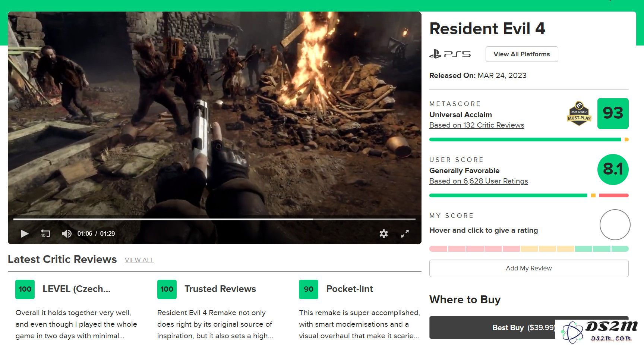Open View All Platforms
644x345 pixels.
coord(522,54)
